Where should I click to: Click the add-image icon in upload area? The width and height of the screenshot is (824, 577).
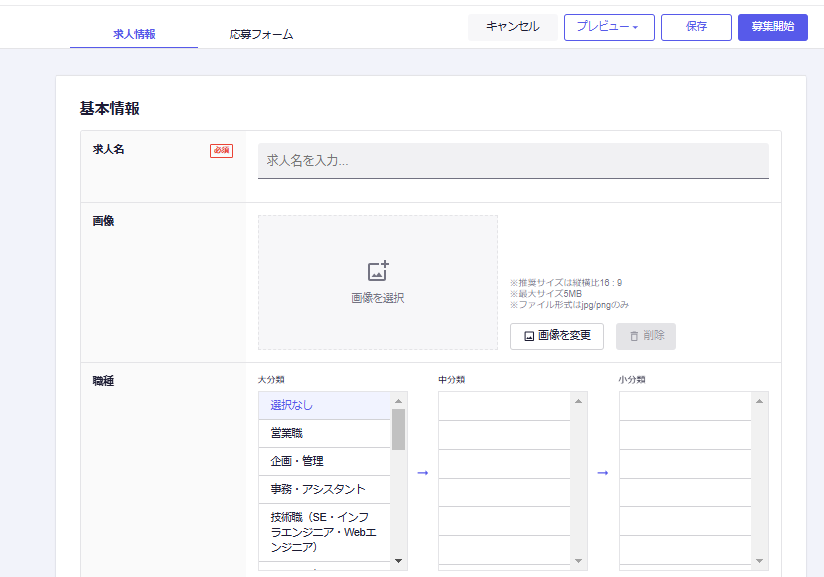(x=378, y=271)
